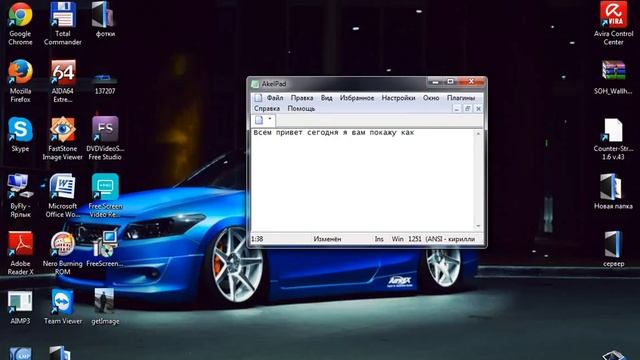
Task: Open the Правка menu
Action: click(x=302, y=98)
